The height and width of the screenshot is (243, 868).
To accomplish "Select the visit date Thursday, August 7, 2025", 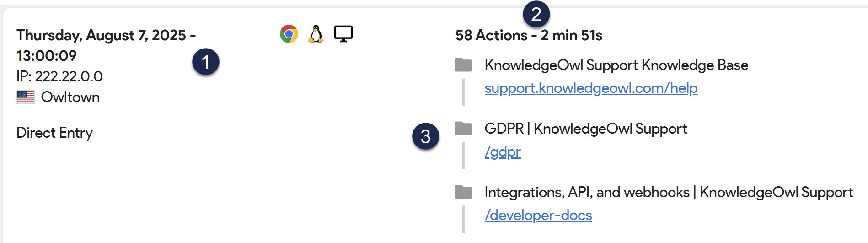I will (x=102, y=35).
